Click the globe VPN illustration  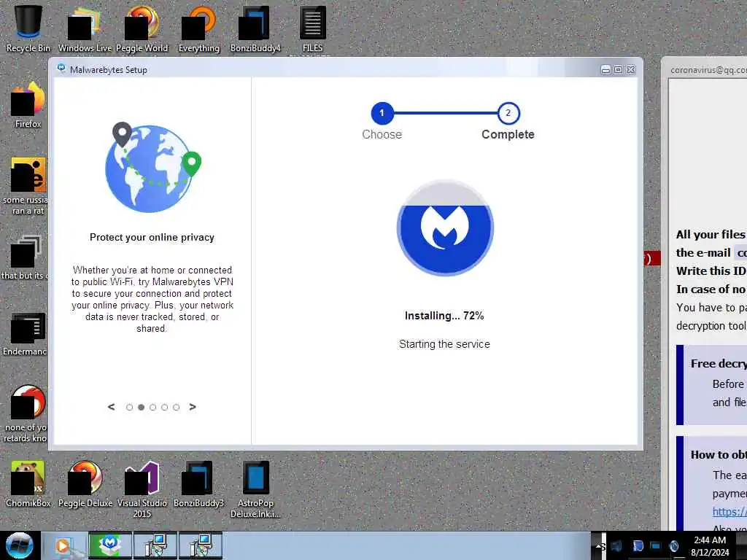[x=153, y=167]
